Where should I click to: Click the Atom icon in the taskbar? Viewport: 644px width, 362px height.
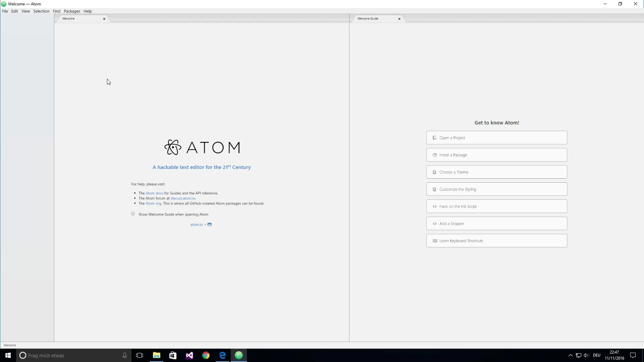coord(239,355)
